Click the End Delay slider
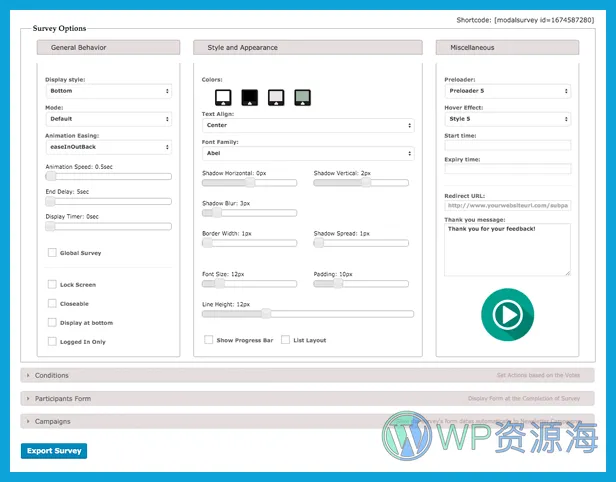 (108, 202)
